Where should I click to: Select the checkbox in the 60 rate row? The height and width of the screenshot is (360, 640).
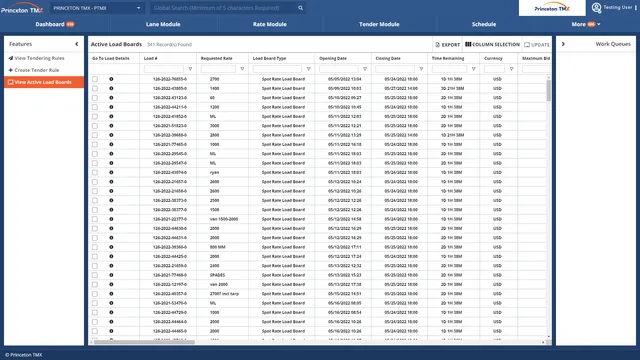click(x=95, y=98)
